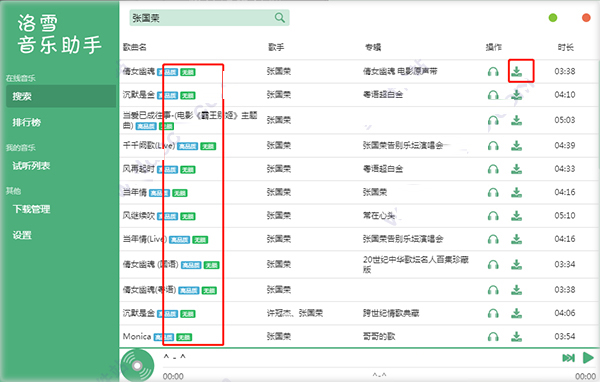Download the song Monica
600x382 pixels.
coord(517,336)
